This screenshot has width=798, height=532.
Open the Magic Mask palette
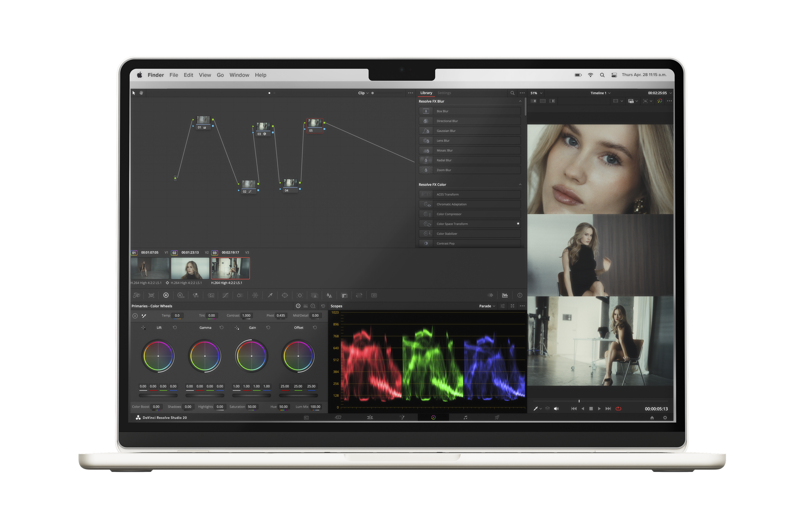(314, 295)
